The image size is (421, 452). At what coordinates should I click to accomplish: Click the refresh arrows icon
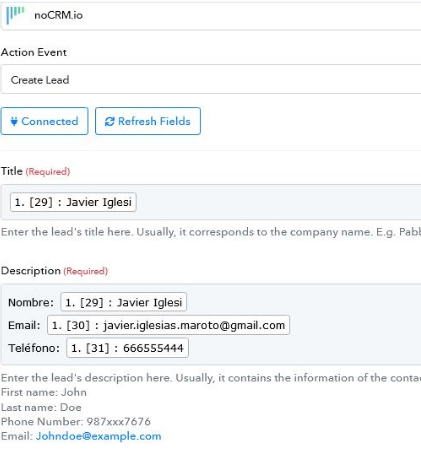(x=109, y=121)
